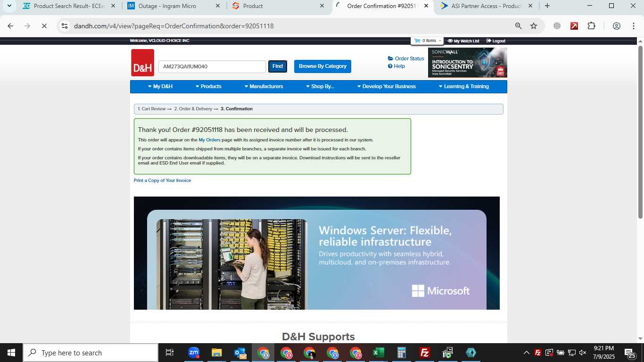The image size is (644, 362).
Task: Open the Help question-mark link
Action: click(x=396, y=66)
